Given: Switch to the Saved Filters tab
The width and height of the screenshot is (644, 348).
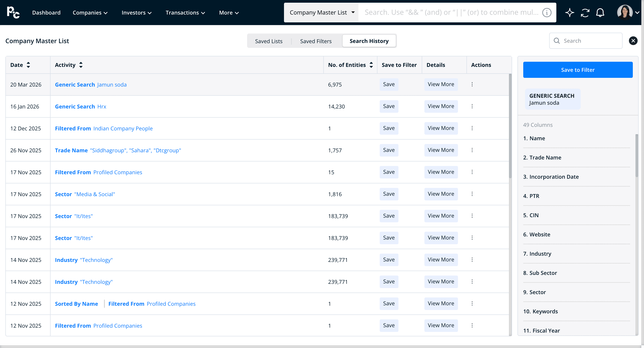Looking at the screenshot, I should point(316,41).
